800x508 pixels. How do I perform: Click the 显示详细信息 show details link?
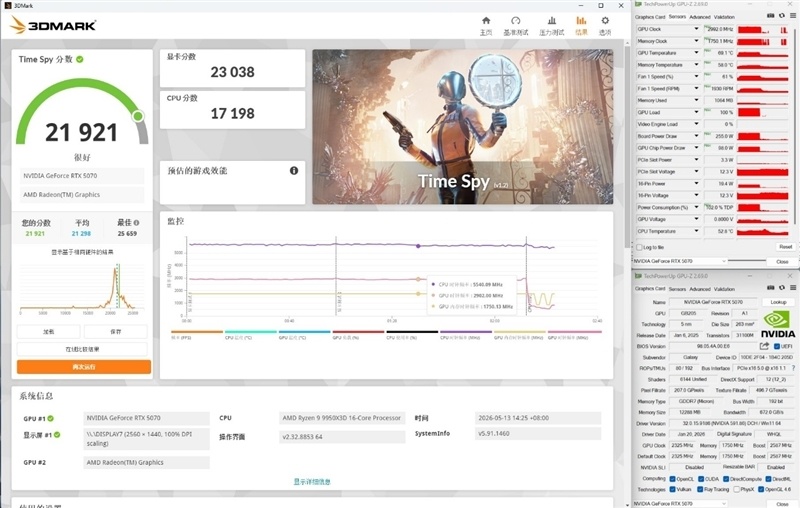(x=312, y=481)
